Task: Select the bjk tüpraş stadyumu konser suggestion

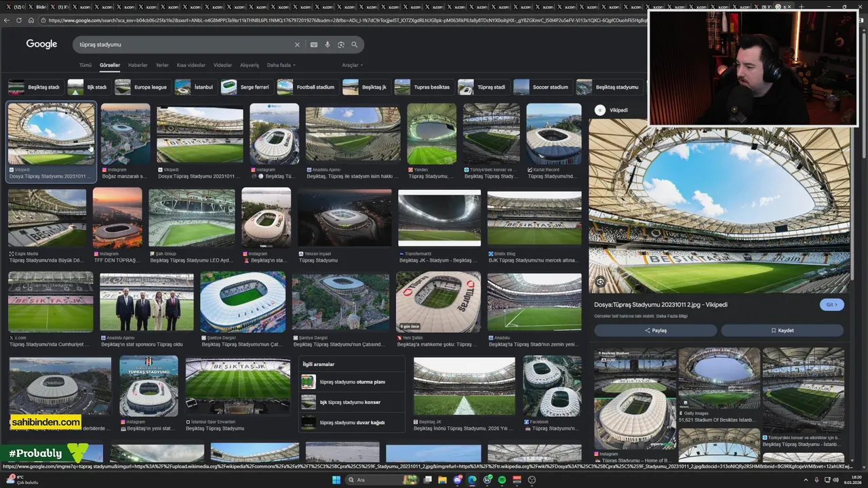Action: (x=352, y=402)
